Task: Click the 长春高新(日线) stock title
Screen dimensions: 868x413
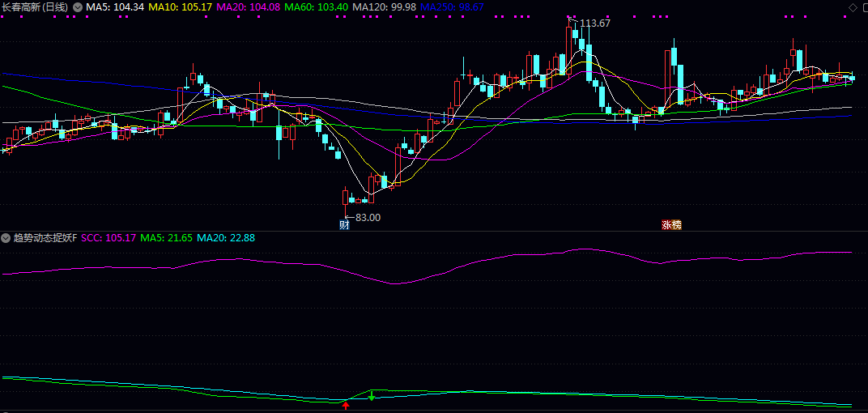Action: pyautogui.click(x=35, y=6)
